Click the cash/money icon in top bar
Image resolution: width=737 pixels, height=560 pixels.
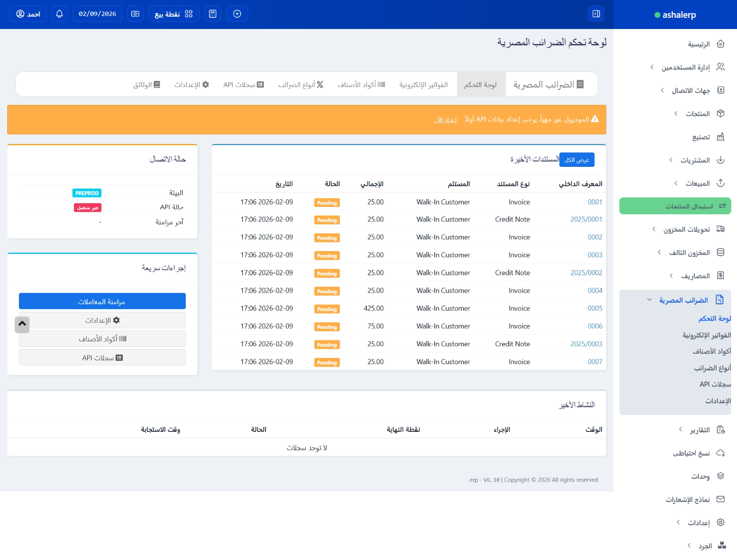pos(135,14)
